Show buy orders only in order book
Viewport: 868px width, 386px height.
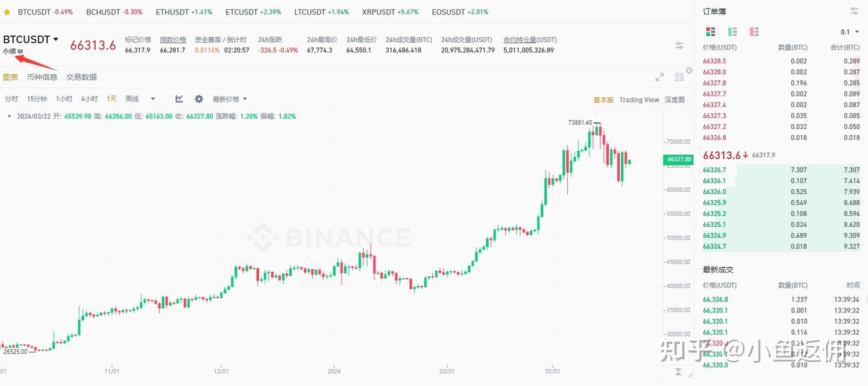click(x=732, y=31)
